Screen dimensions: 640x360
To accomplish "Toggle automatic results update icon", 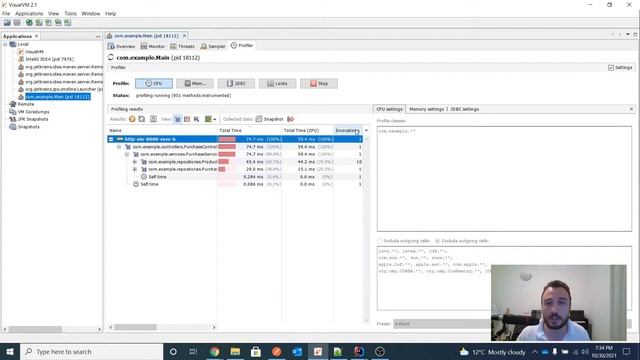I will (x=132, y=119).
